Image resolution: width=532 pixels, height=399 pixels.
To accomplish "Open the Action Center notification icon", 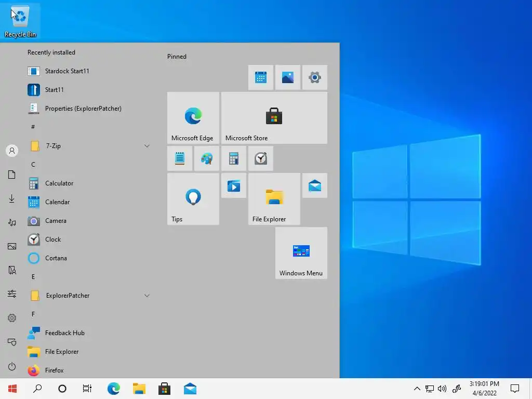I will click(515, 389).
